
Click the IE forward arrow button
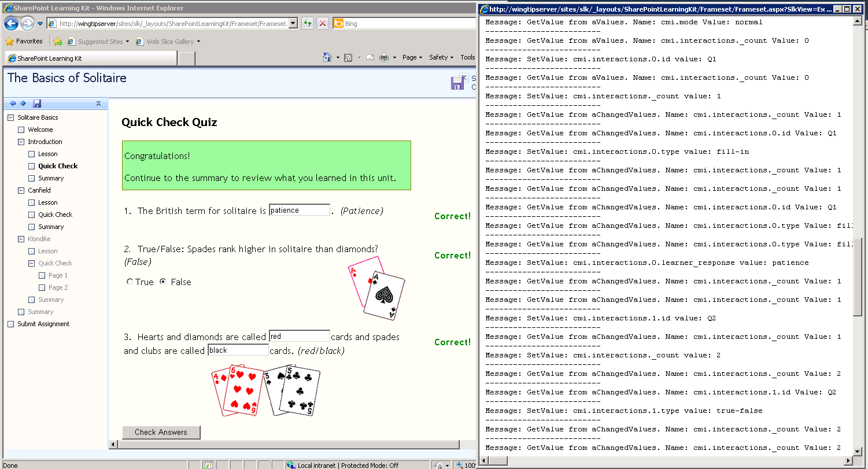click(27, 24)
